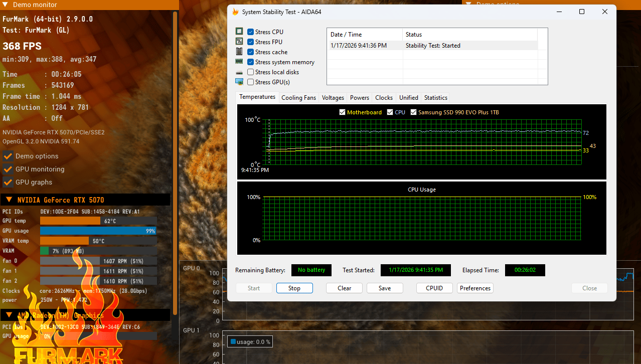This screenshot has width=641, height=364.
Task: Maximize the AIDA64 window
Action: 582,12
